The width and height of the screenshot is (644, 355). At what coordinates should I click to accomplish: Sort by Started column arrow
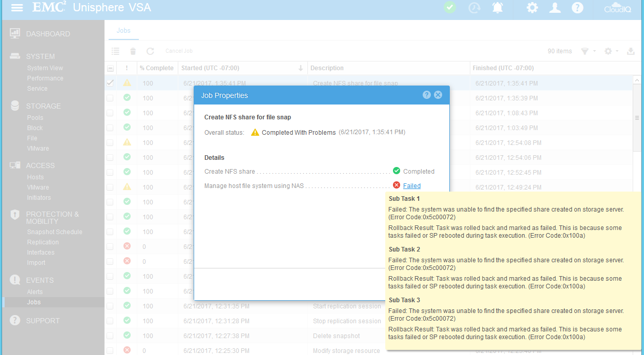(300, 68)
